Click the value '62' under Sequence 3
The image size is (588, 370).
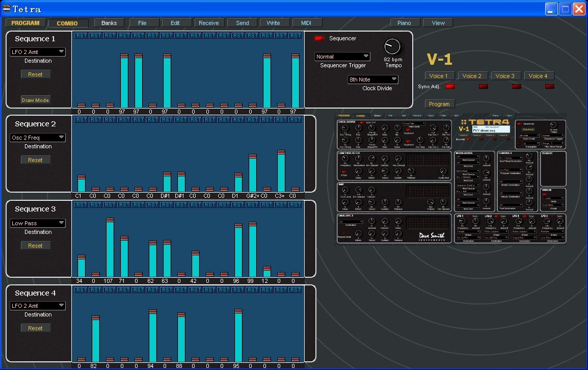(150, 281)
